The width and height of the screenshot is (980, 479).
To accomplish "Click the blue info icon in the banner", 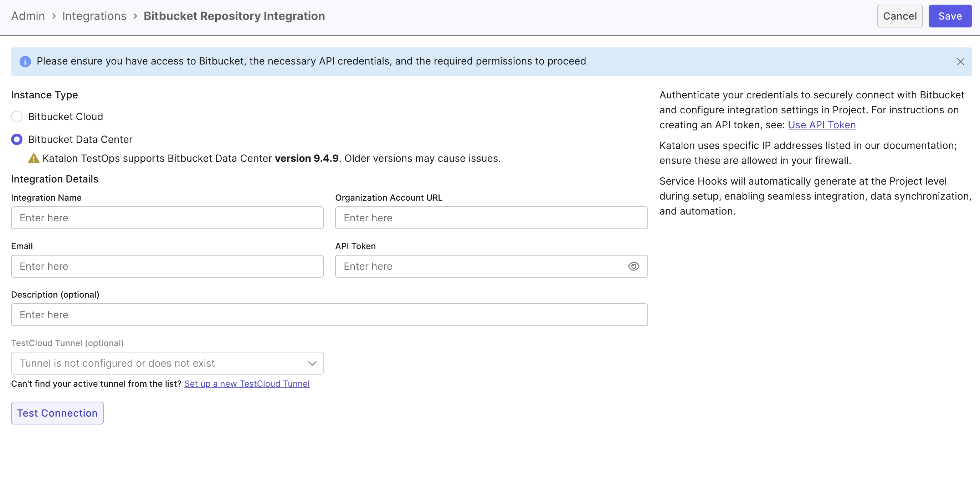I will (x=25, y=62).
